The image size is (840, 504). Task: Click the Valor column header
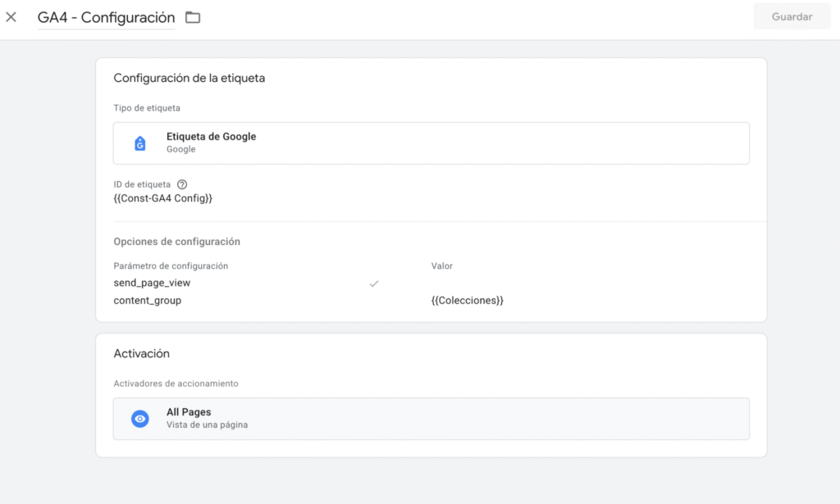[441, 266]
